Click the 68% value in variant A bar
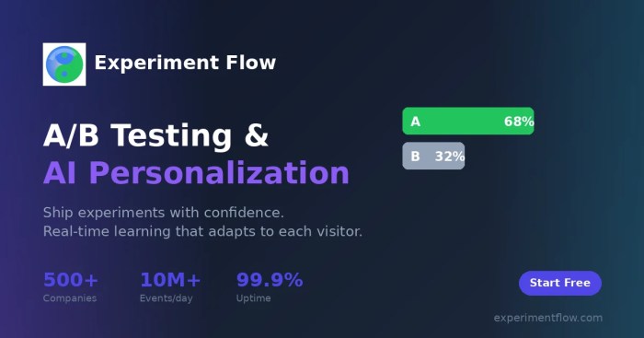Viewport: 644px width, 338px height. 519,122
